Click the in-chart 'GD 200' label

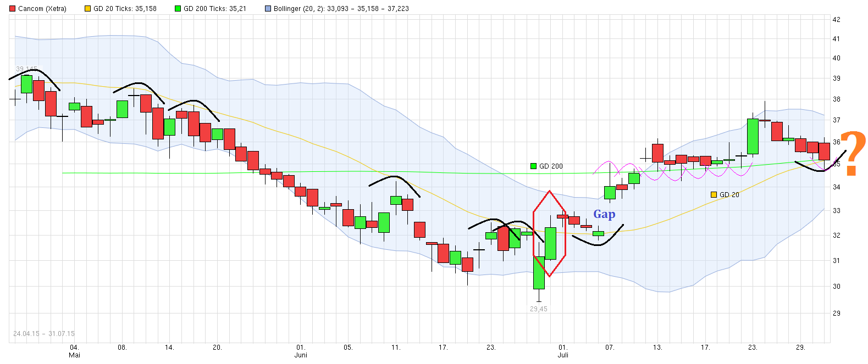tap(551, 166)
